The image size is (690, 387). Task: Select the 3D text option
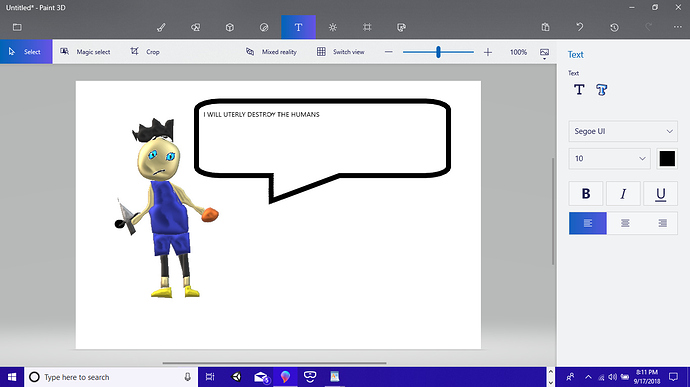[x=602, y=90]
